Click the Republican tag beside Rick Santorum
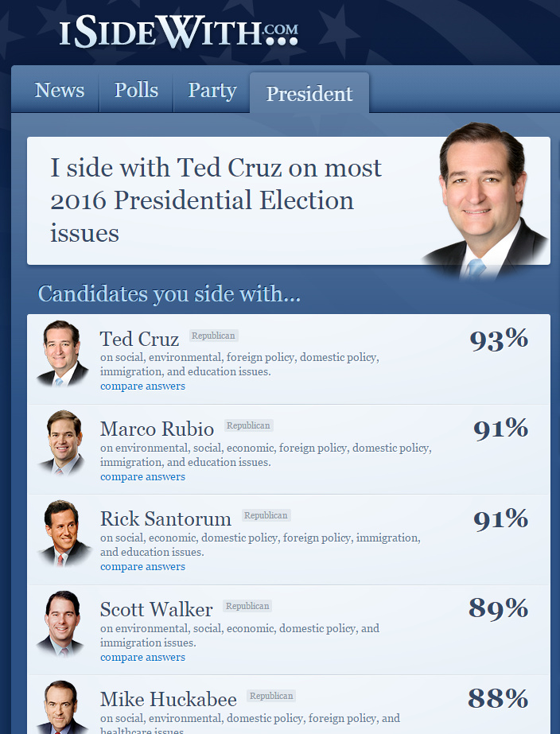The image size is (560, 734). point(266,515)
